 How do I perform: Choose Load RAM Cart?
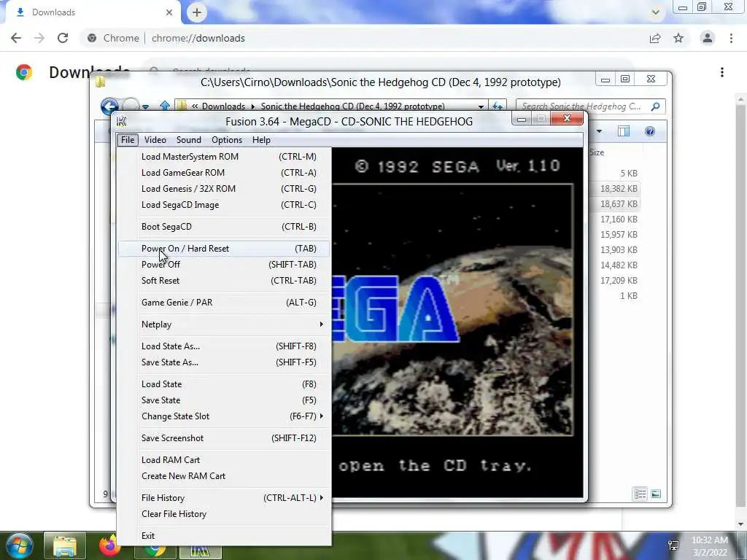pyautogui.click(x=224, y=460)
